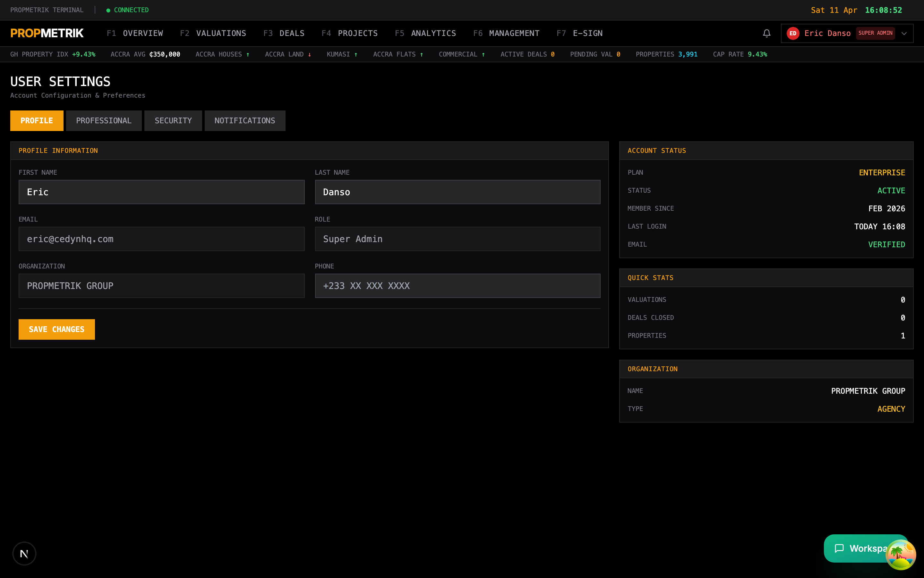
Task: Switch to F5 Analytics
Action: click(425, 33)
